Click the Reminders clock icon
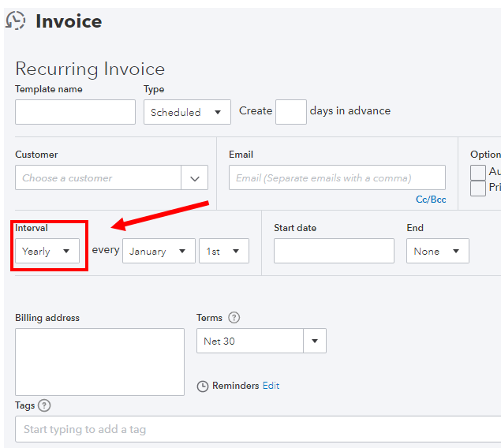The width and height of the screenshot is (501, 448). (x=203, y=386)
